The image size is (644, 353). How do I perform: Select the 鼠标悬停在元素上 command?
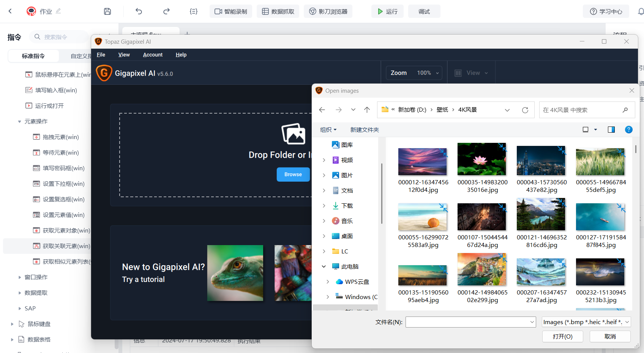coord(58,74)
